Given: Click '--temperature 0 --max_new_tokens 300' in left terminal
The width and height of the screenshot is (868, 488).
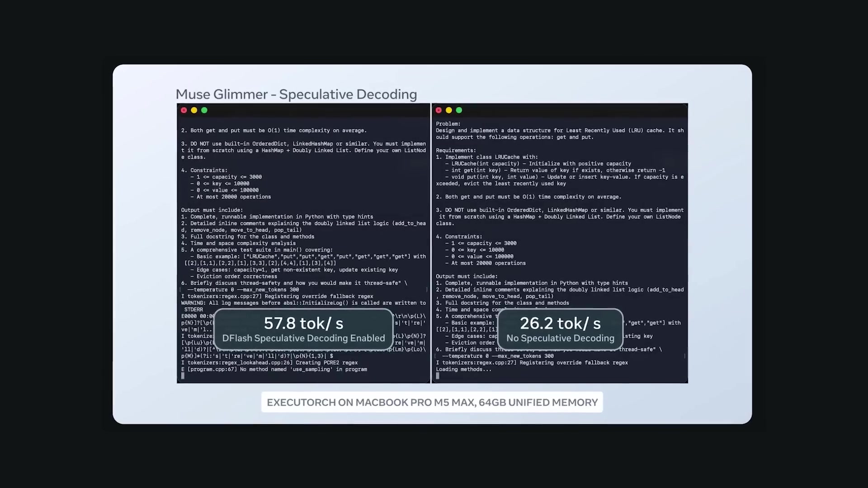Looking at the screenshot, I should click(x=243, y=290).
